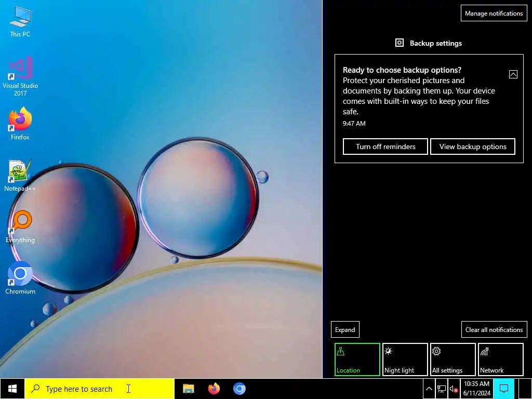Viewport: 532px width, 399px height.
Task: Open Everything search desktop shortcut
Action: 20,227
